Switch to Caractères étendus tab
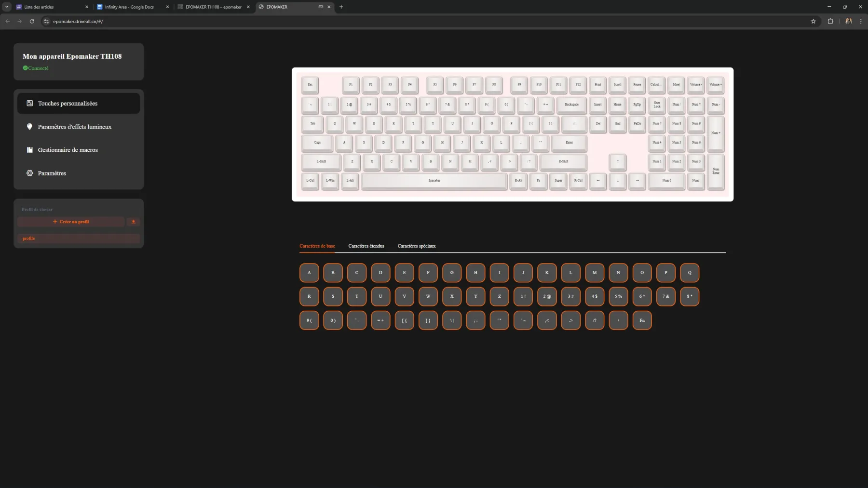868x488 pixels. pyautogui.click(x=366, y=246)
